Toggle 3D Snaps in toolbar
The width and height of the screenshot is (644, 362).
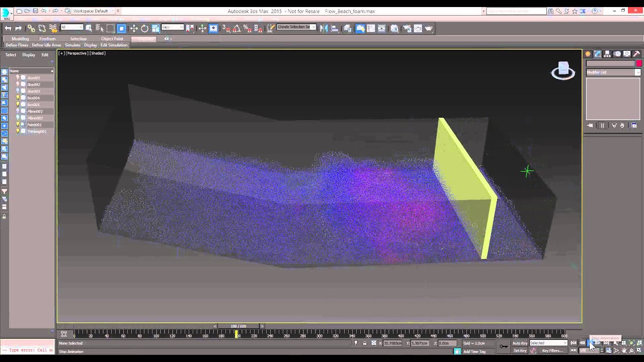(x=226, y=29)
